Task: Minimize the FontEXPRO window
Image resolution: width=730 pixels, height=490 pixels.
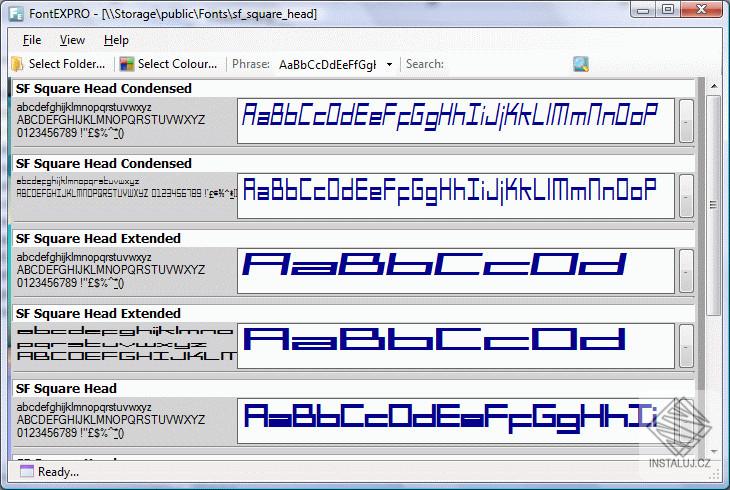Action: coord(643,10)
